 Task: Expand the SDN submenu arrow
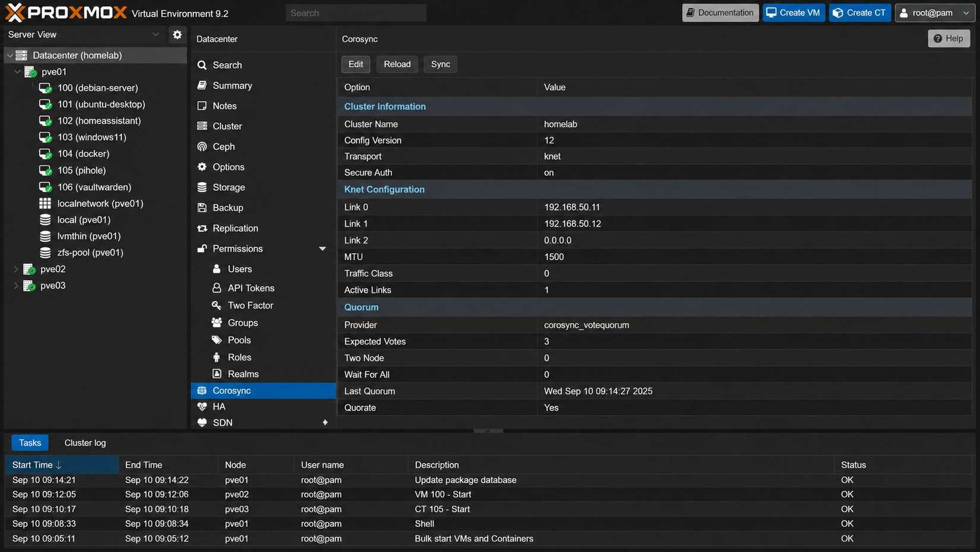[x=325, y=422]
